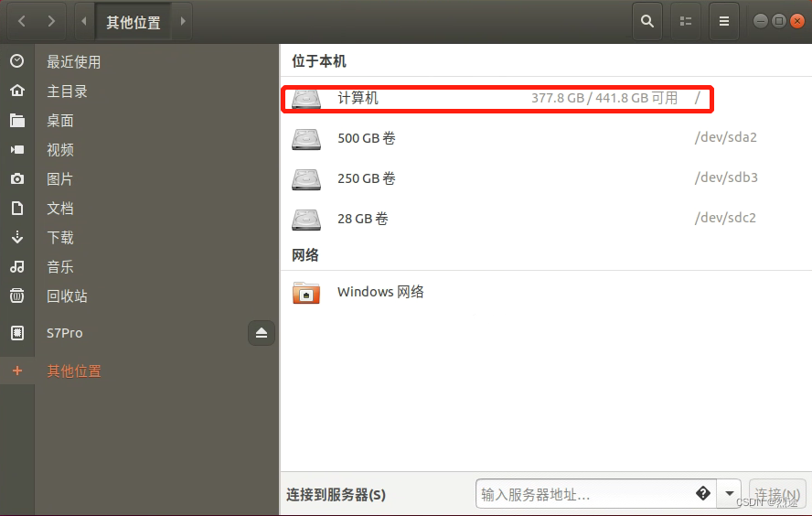
Task: Open the search magnifier button
Action: 647,21
